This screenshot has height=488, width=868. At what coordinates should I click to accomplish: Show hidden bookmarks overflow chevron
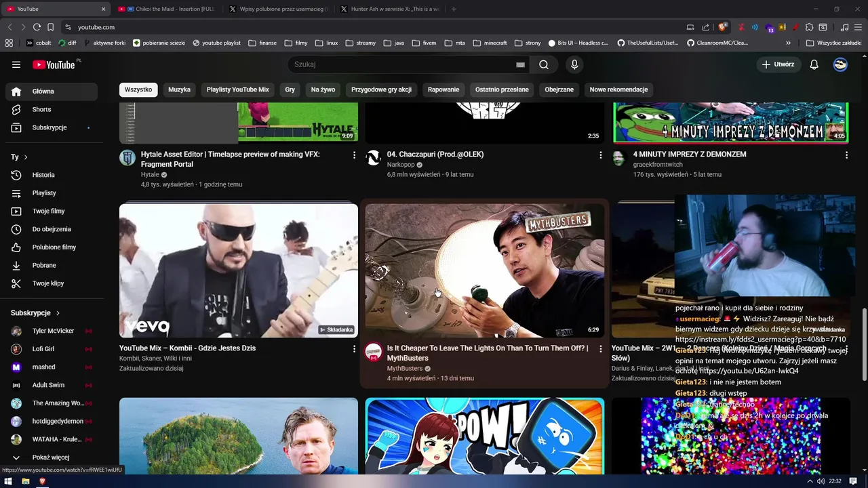click(789, 43)
